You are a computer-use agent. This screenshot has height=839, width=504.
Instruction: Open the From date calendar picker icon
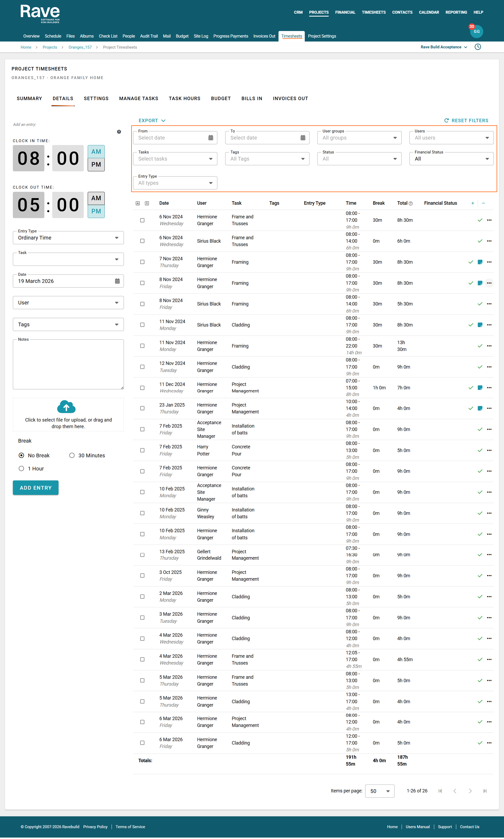[x=211, y=138]
